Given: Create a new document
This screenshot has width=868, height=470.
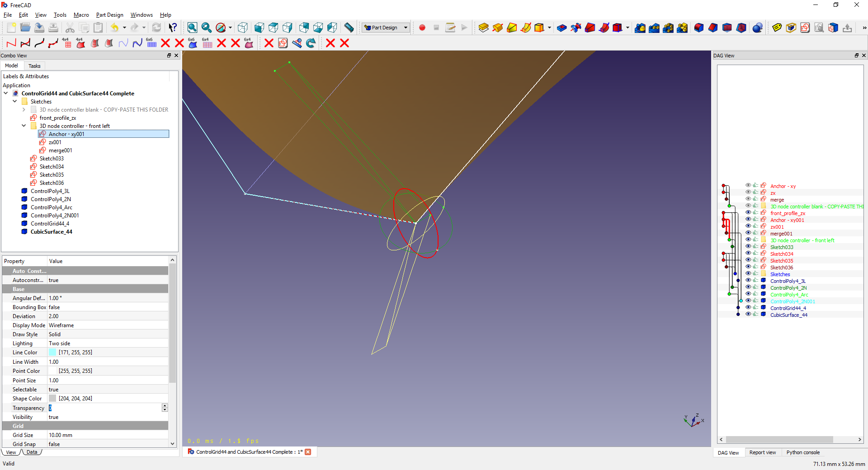Looking at the screenshot, I should [11, 28].
